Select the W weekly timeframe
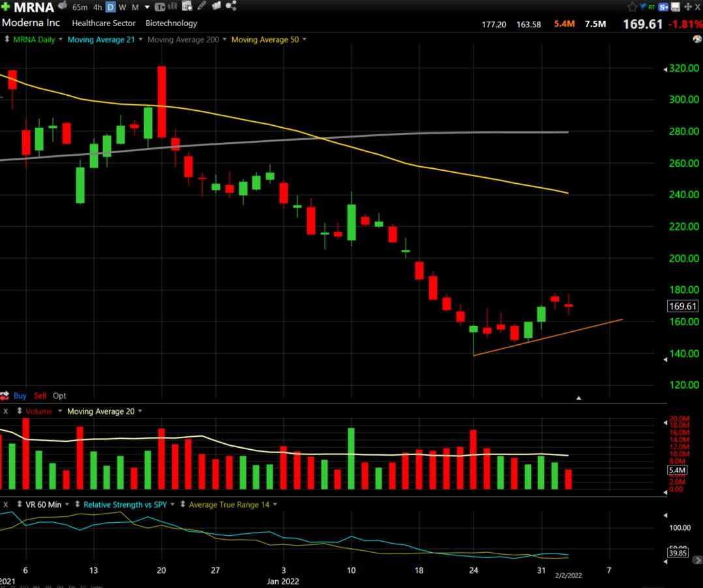Screen dimensions: 703x588 click(123, 7)
